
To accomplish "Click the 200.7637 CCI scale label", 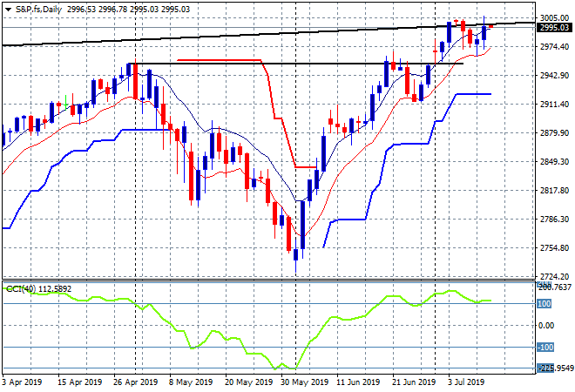I will point(554,287).
